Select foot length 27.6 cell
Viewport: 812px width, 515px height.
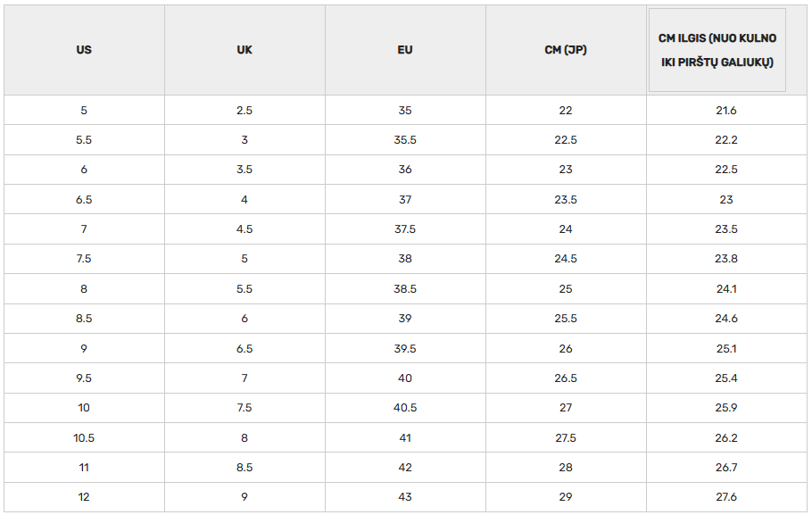tap(726, 497)
